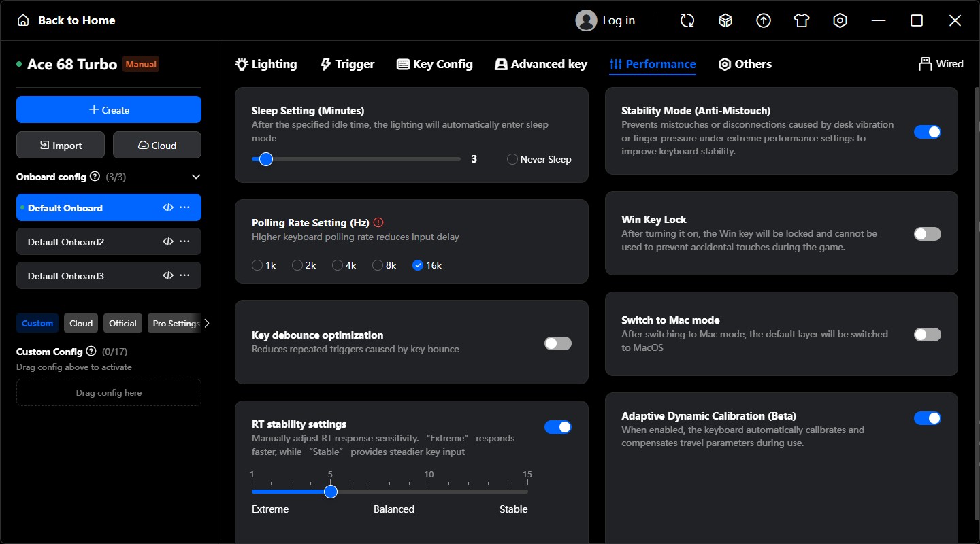
Task: Enable the Win Key Lock switch
Action: (x=928, y=234)
